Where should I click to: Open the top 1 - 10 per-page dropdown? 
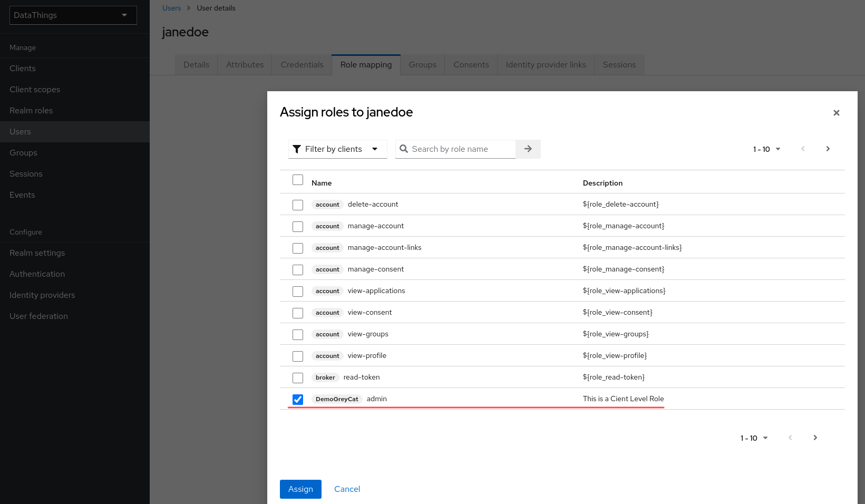point(766,149)
